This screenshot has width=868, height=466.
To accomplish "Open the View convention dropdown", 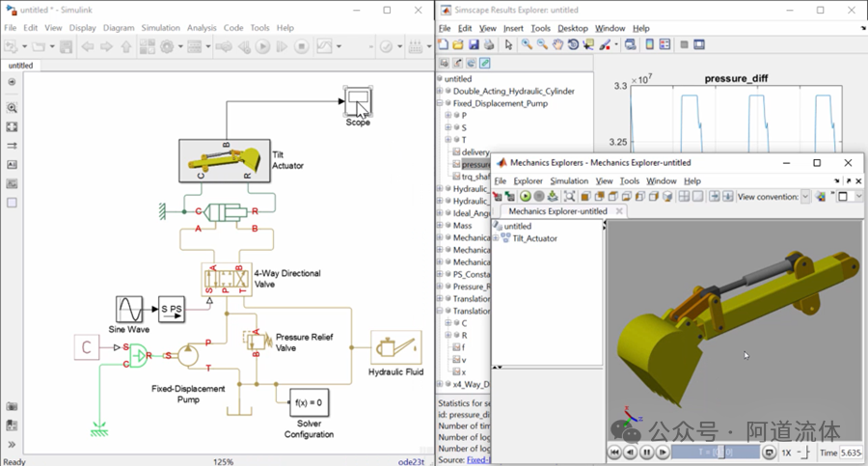I will [805, 197].
